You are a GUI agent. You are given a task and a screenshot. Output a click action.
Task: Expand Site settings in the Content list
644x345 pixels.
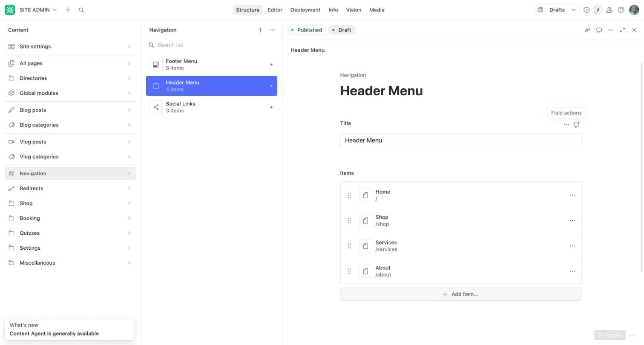coord(70,46)
